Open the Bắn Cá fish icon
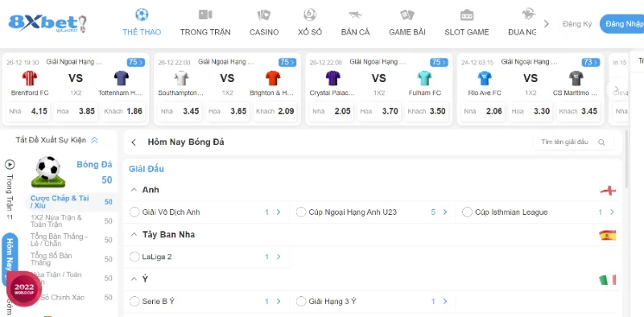Image resolution: width=644 pixels, height=317 pixels. tap(355, 15)
